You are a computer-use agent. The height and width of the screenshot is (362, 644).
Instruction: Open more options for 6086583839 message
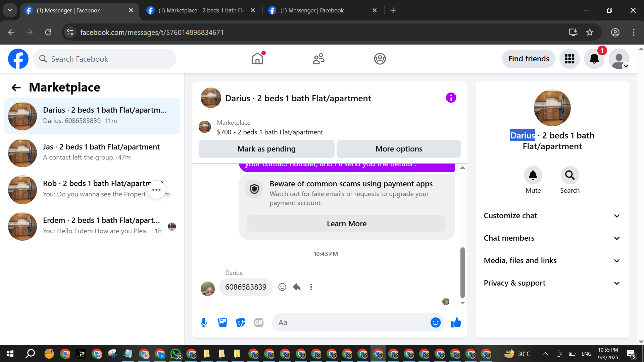click(x=311, y=287)
